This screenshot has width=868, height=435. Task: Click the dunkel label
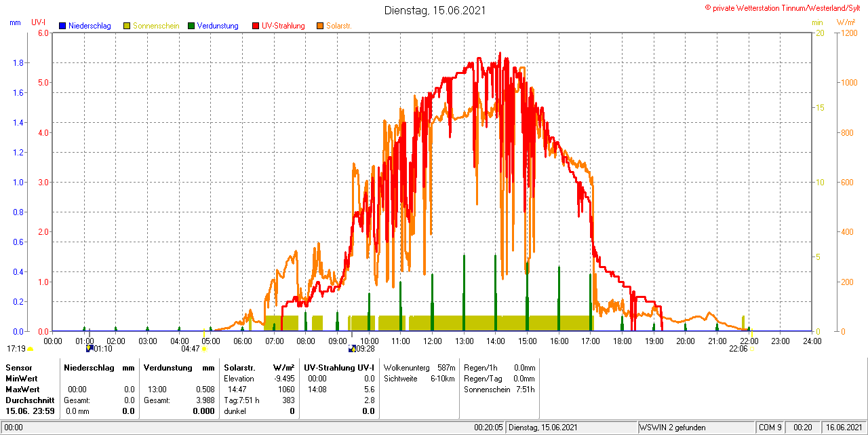tap(235, 411)
